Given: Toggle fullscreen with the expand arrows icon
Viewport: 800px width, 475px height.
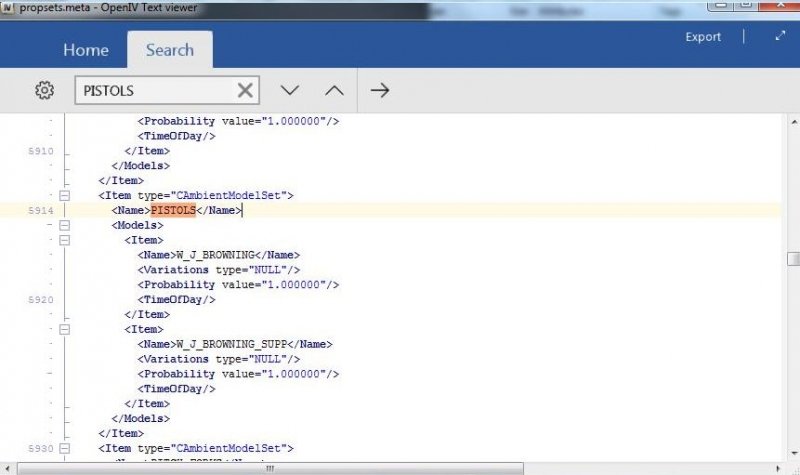Looking at the screenshot, I should coord(780,36).
